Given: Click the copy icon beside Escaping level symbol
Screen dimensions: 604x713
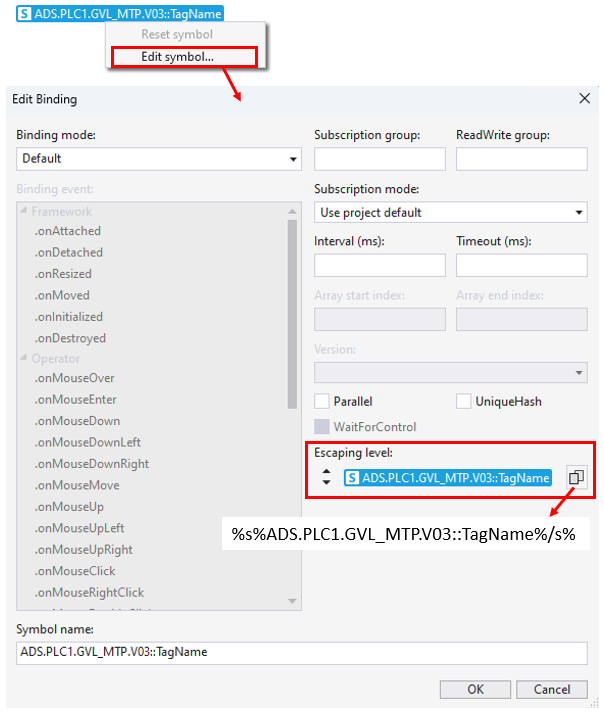Looking at the screenshot, I should tap(575, 478).
